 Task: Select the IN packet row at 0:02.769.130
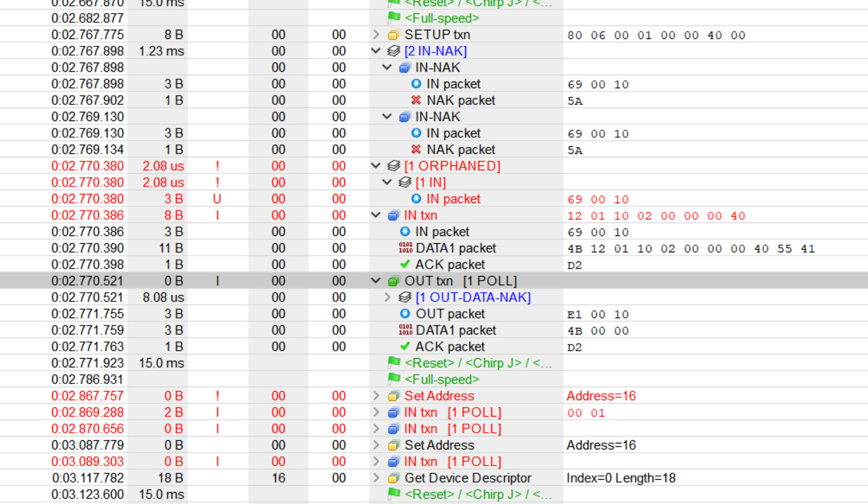point(453,133)
